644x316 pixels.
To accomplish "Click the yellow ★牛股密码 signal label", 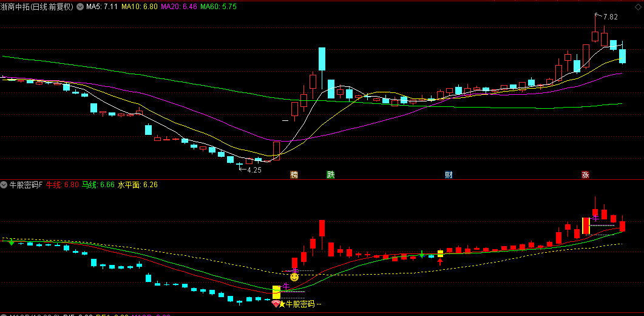I will pyautogui.click(x=300, y=304).
